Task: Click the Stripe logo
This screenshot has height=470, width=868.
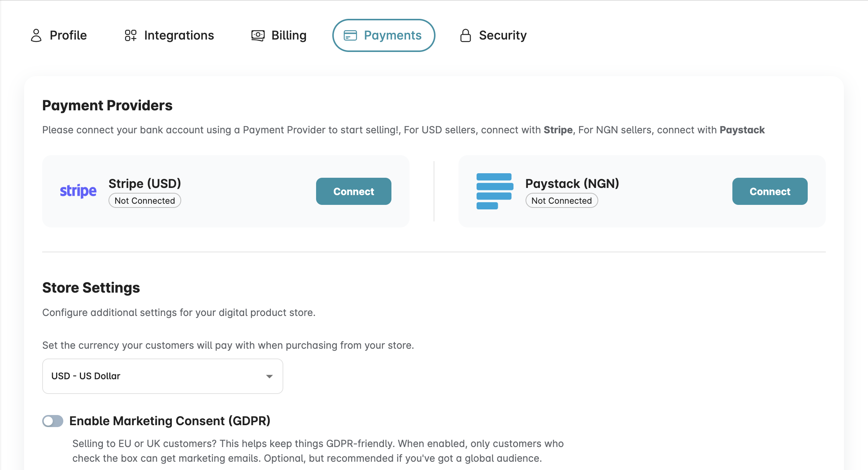Action: (78, 191)
